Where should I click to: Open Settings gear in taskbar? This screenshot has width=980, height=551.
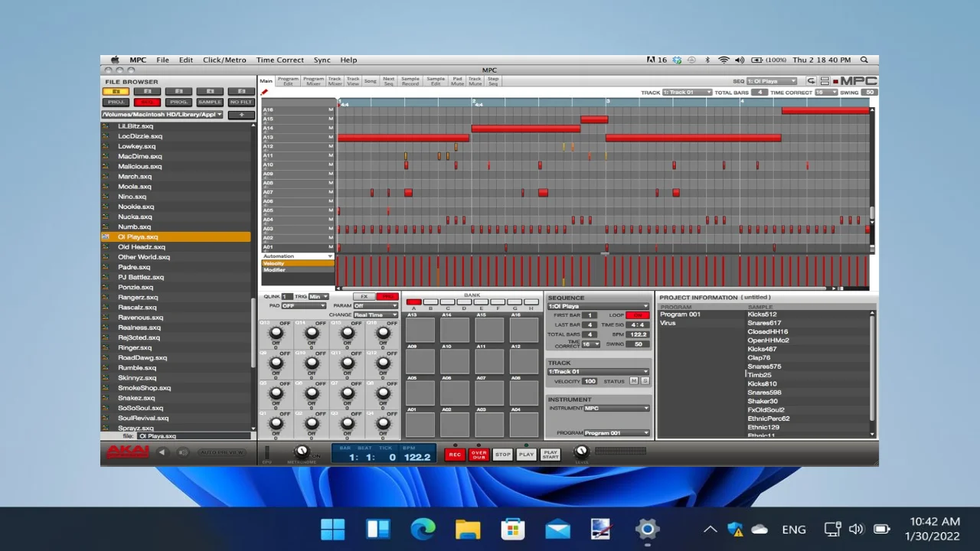click(x=648, y=529)
